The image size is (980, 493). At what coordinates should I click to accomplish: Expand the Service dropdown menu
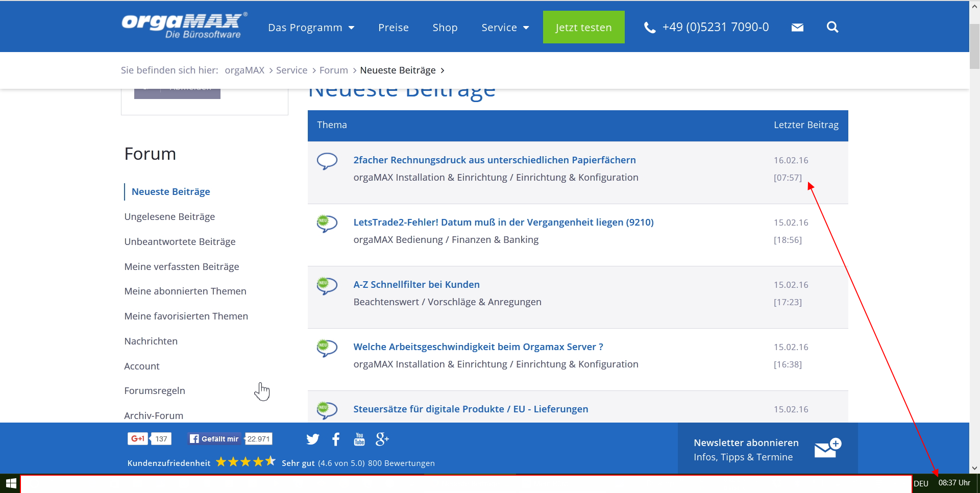(505, 28)
